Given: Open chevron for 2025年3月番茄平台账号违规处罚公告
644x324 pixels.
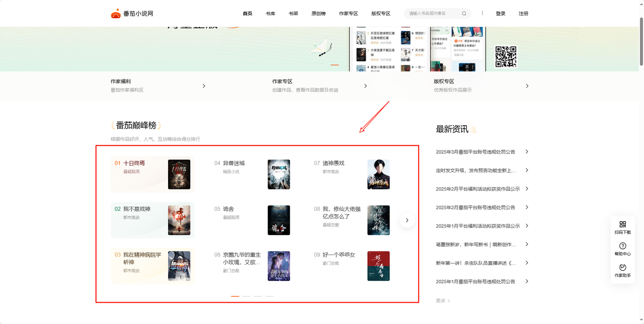Looking at the screenshot, I should (x=527, y=151).
